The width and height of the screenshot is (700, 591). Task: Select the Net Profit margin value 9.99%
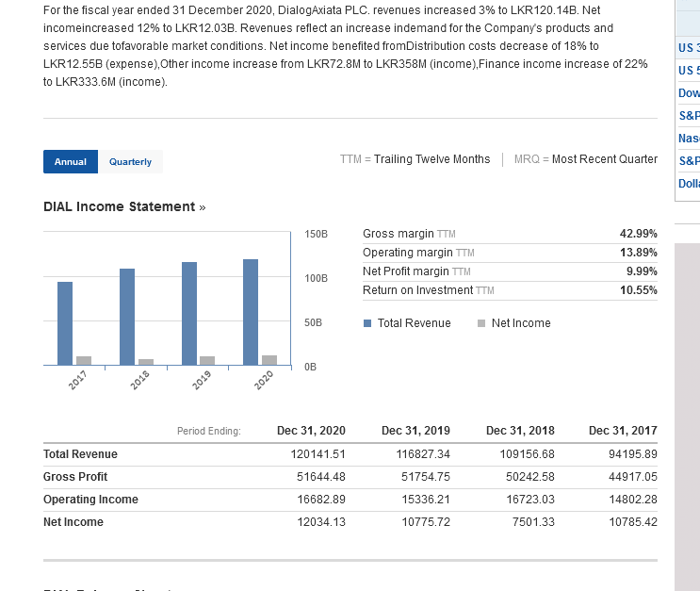click(x=642, y=271)
